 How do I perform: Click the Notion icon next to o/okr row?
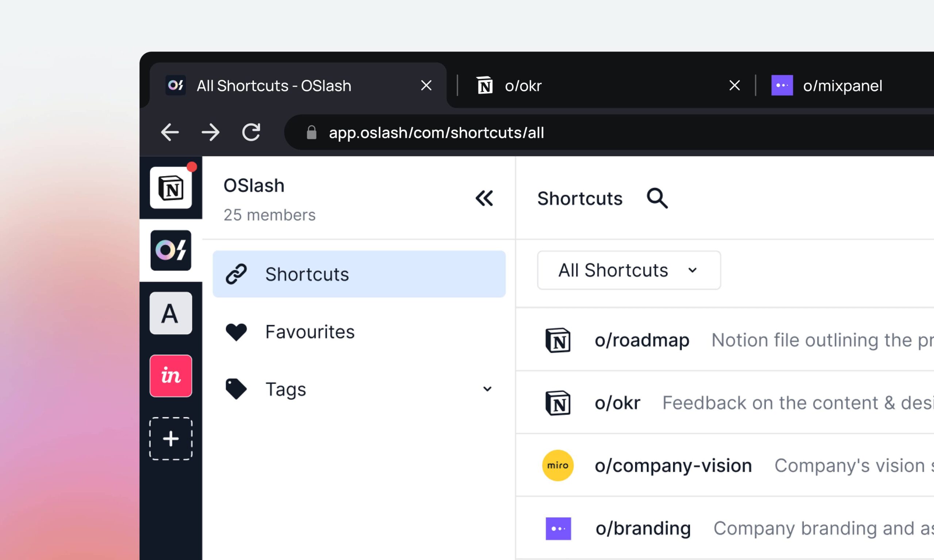point(558,403)
